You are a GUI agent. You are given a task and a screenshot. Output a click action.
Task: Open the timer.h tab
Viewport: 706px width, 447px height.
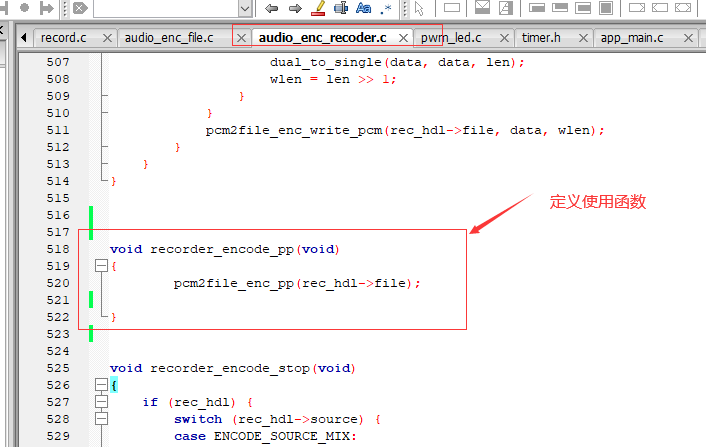coord(541,38)
